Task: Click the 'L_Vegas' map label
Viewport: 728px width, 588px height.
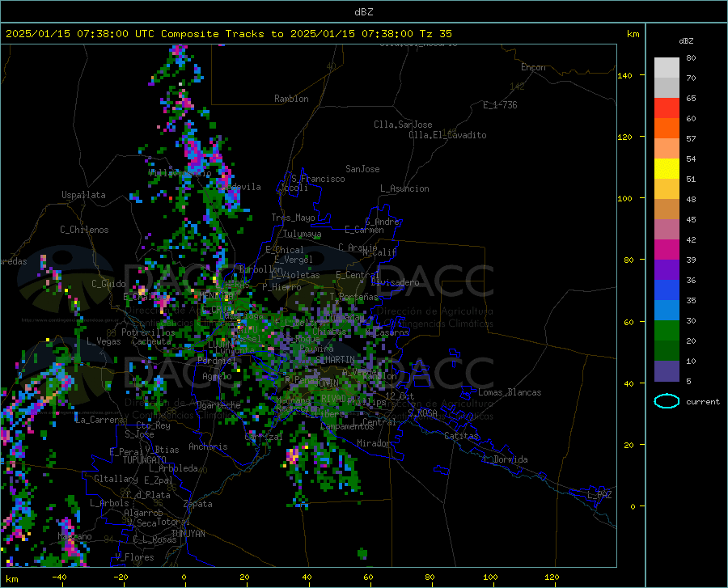Action: click(104, 341)
